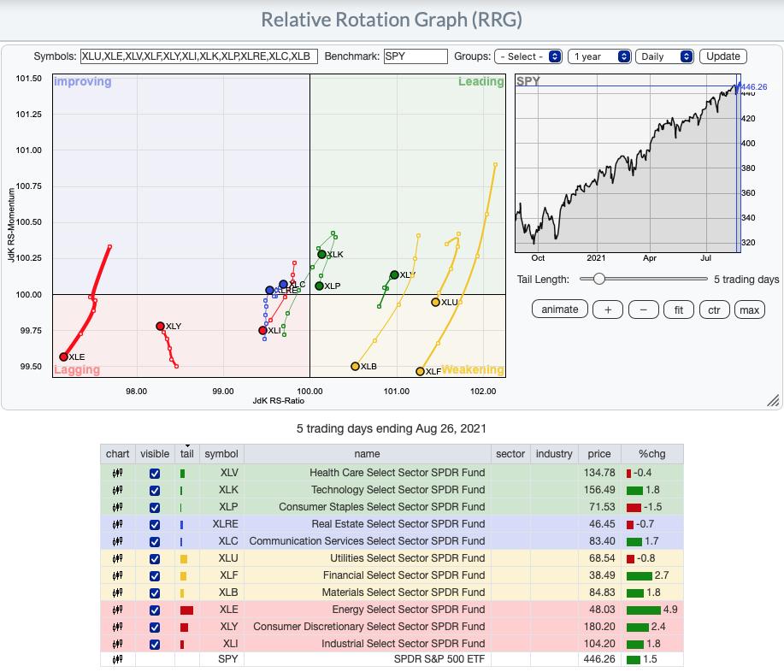784x672 pixels.
Task: Uncheck visibility for XLV
Action: click(x=155, y=473)
